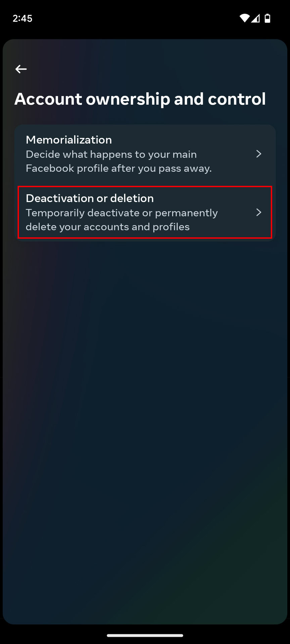The width and height of the screenshot is (290, 644).
Task: Expand Memorialization using its chevron arrow
Action: click(258, 154)
